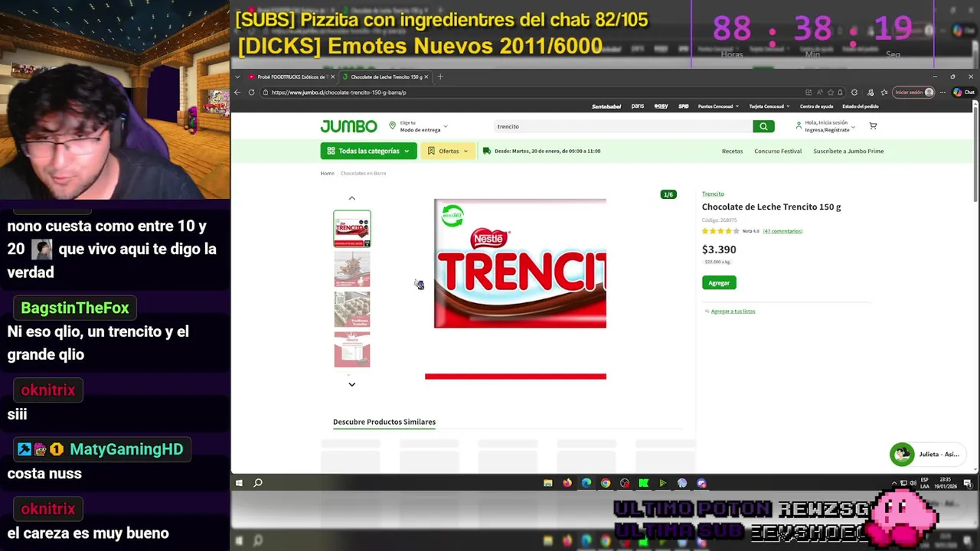Show hidden system tray icons
Image resolution: width=980 pixels, height=551 pixels.
click(x=894, y=483)
